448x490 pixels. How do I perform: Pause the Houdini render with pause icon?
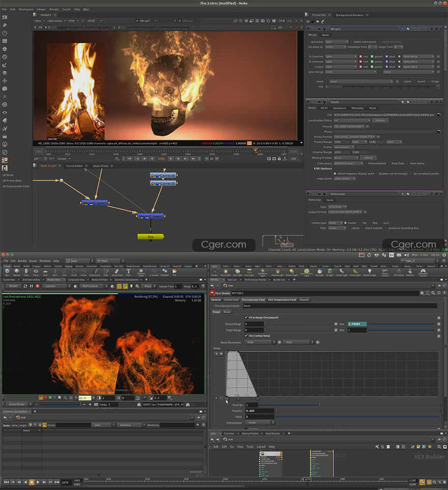31,286
